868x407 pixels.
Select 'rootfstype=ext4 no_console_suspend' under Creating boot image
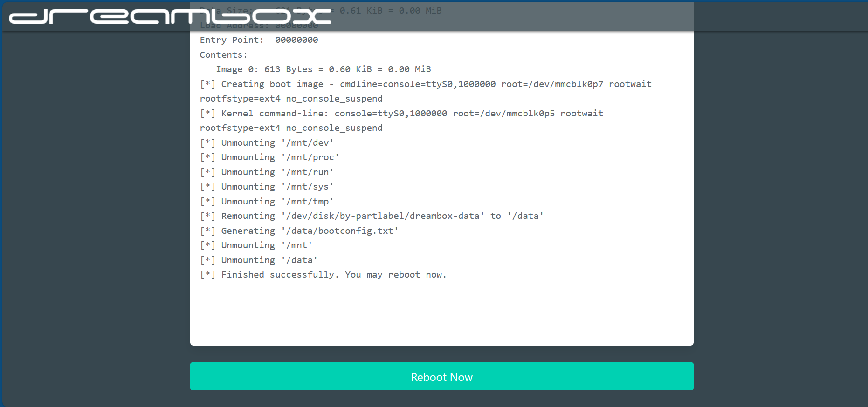coord(291,99)
